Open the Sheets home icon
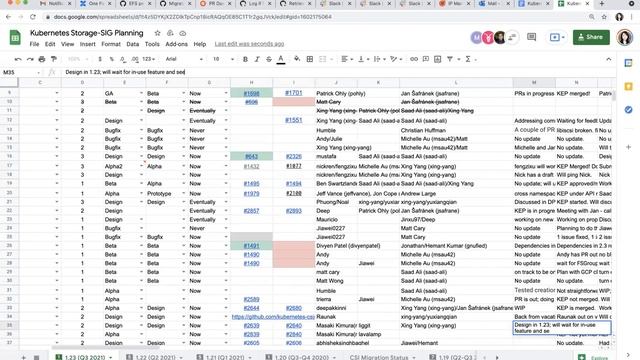 click(15, 38)
